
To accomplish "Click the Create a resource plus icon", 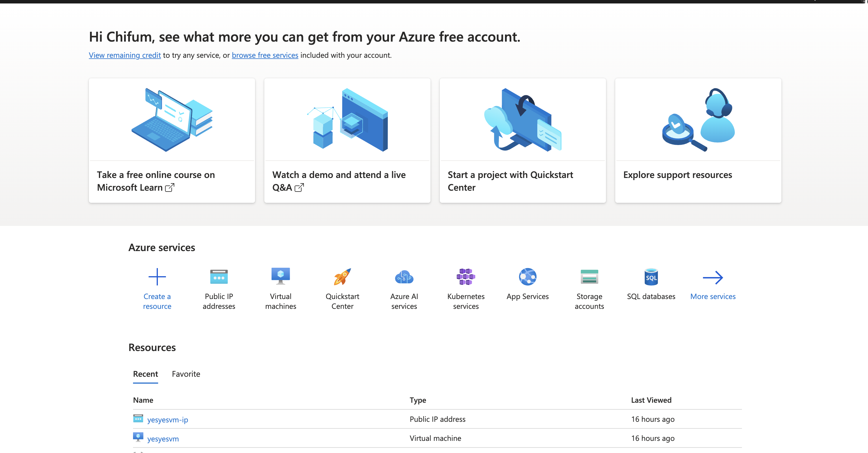I will [157, 277].
